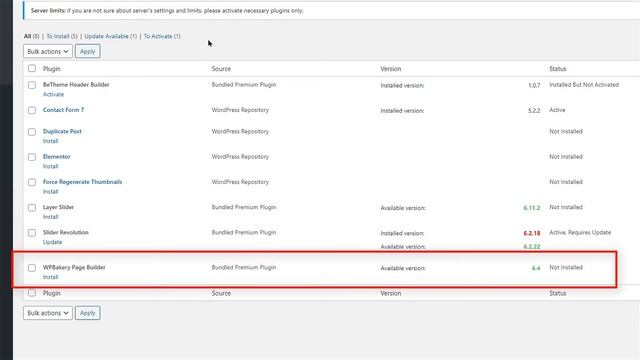Open the Elementor name link
Image resolution: width=640 pixels, height=360 pixels.
tap(57, 157)
